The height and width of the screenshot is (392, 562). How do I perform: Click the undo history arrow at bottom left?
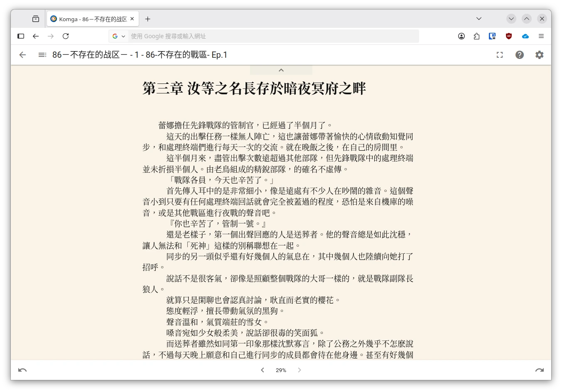22,370
